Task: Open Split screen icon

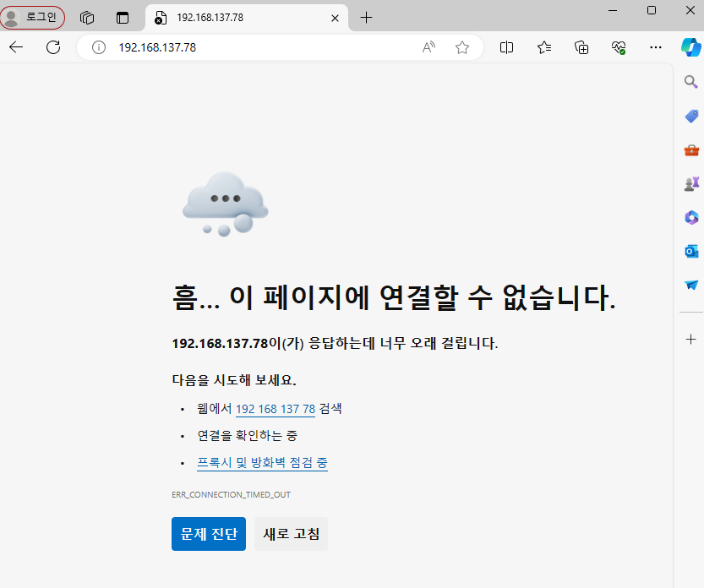Action: 506,47
